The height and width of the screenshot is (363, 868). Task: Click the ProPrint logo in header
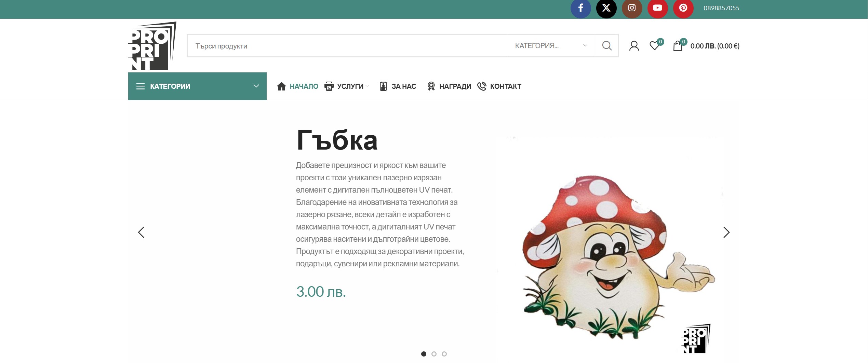coord(152,46)
